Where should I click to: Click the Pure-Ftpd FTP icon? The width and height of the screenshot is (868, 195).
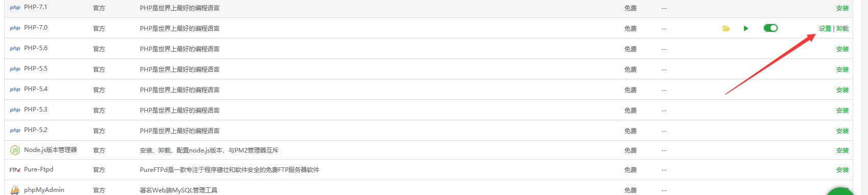point(15,169)
